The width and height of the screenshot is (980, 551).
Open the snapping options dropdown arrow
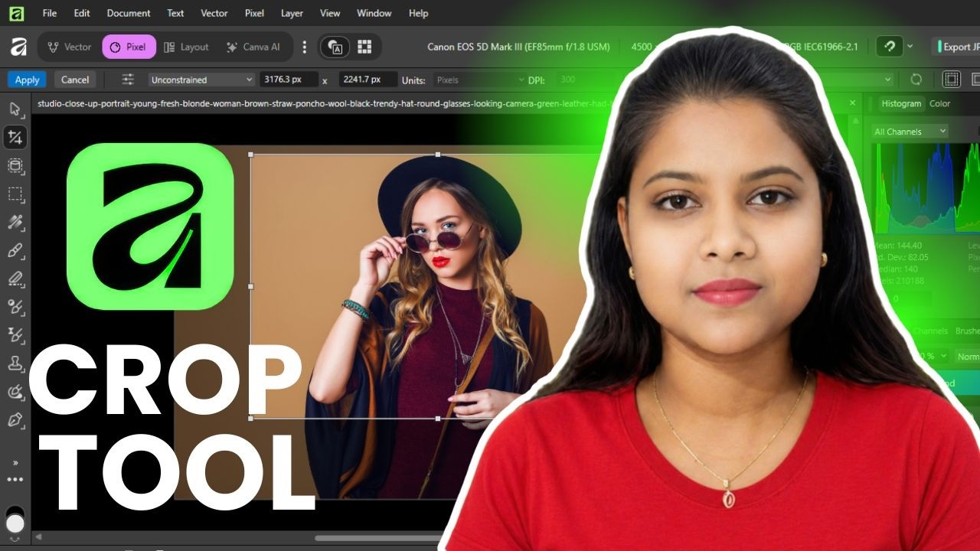click(910, 47)
